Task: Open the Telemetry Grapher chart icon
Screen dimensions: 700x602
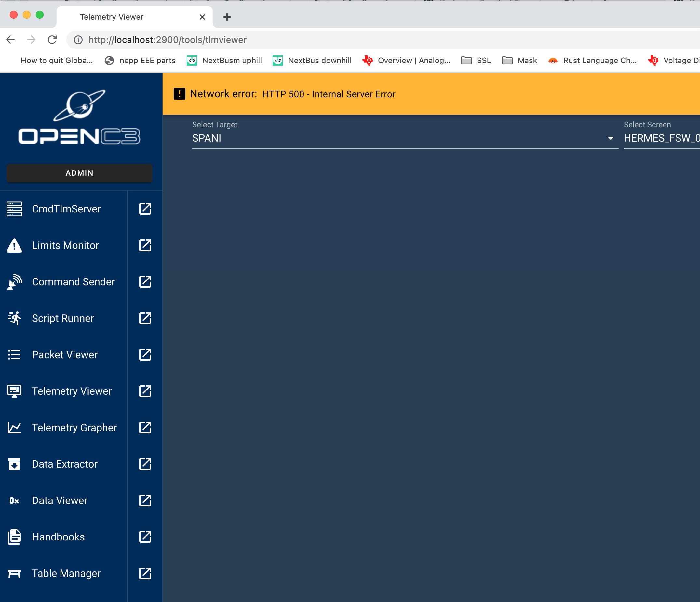Action: 14,427
